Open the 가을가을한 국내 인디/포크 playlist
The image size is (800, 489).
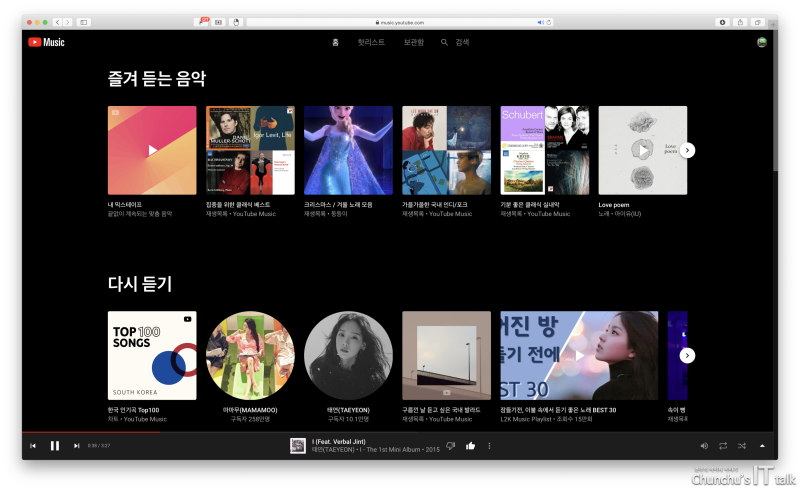pyautogui.click(x=446, y=150)
